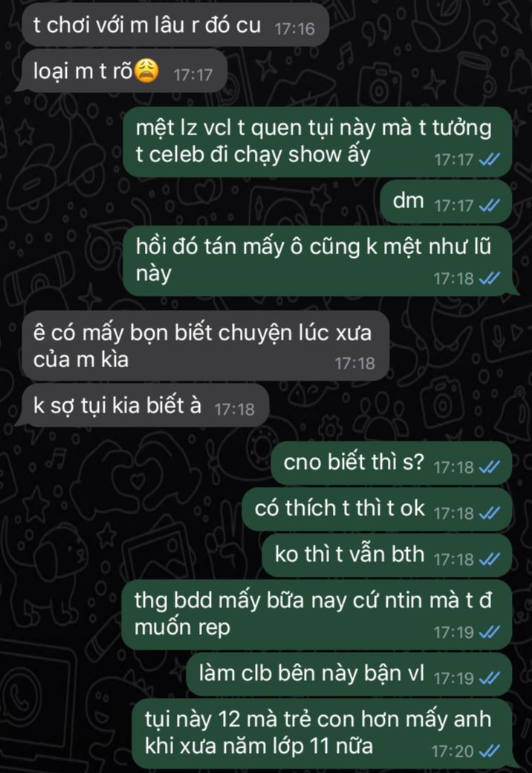Select the 'cno biết thì s?' bubble
The width and height of the screenshot is (532, 773).
[x=392, y=463]
